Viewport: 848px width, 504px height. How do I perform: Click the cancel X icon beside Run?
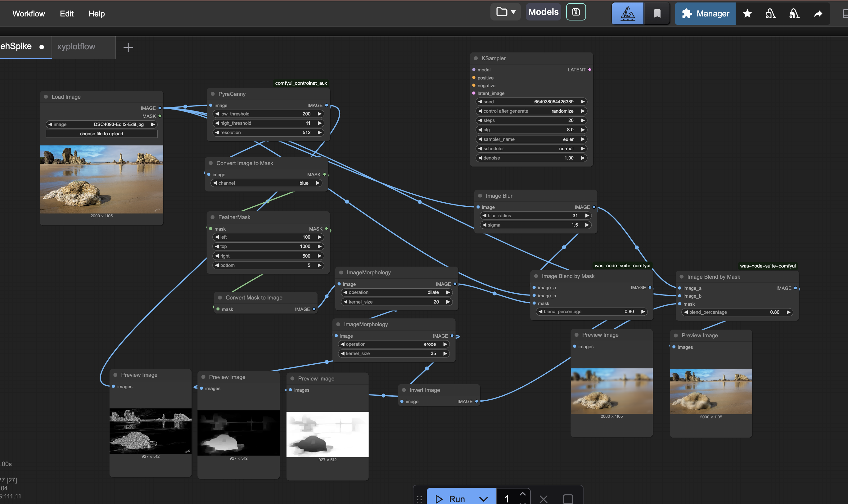pos(544,498)
